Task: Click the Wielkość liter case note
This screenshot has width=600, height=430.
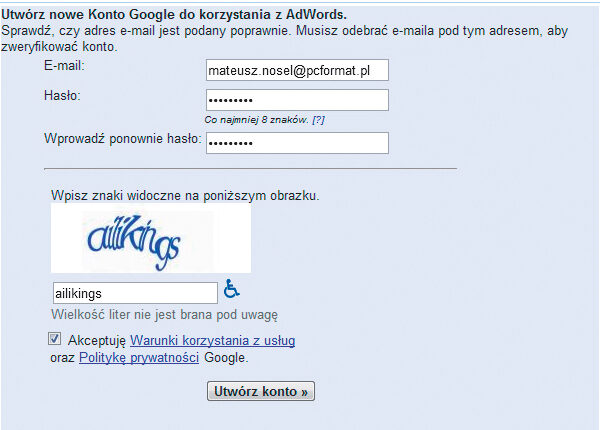Action: (164, 314)
